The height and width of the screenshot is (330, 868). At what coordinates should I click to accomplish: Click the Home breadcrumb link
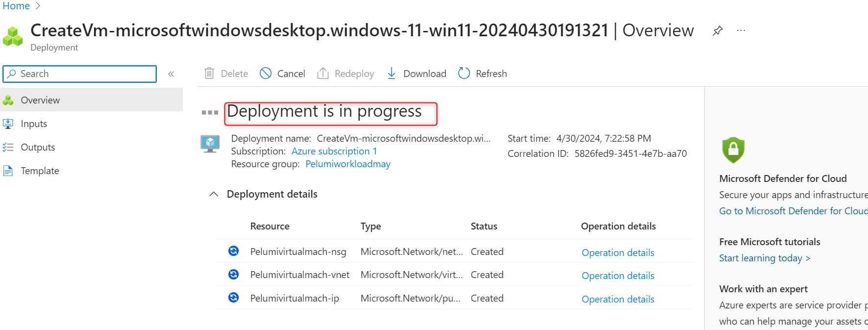16,6
